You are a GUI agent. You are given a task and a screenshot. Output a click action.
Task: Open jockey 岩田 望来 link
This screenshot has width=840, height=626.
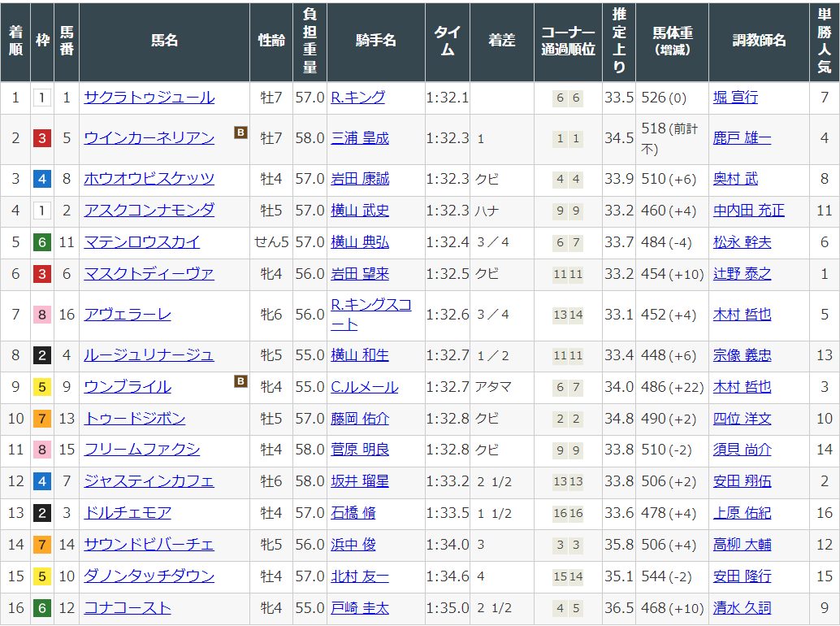coord(360,274)
